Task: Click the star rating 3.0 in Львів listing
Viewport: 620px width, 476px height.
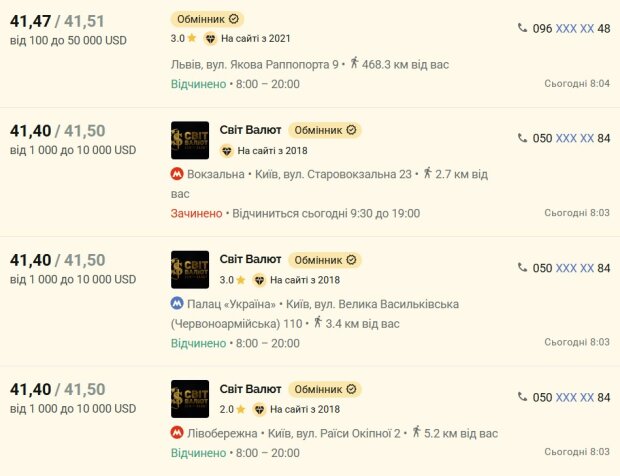Action: click(183, 38)
